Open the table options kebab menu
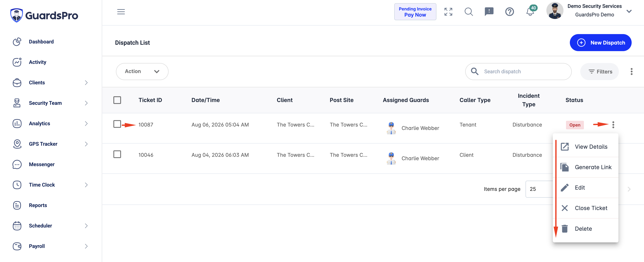644x262 pixels. coord(631,72)
